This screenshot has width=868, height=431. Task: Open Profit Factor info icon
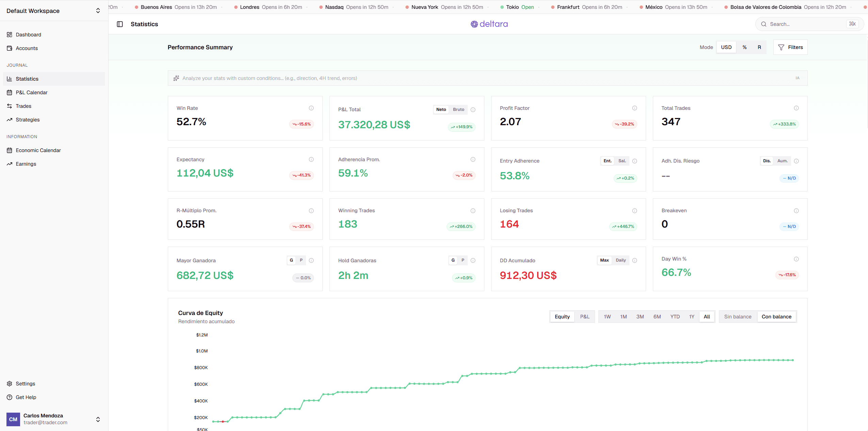(x=634, y=108)
